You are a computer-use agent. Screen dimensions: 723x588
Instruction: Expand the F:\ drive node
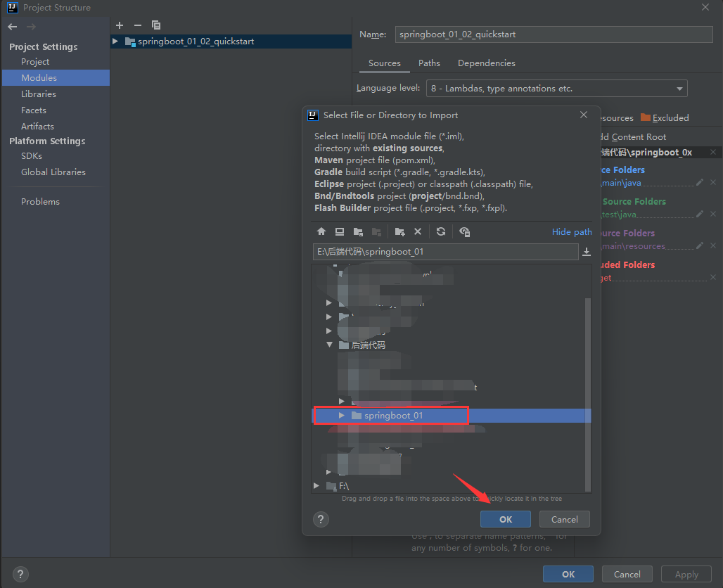tap(316, 485)
